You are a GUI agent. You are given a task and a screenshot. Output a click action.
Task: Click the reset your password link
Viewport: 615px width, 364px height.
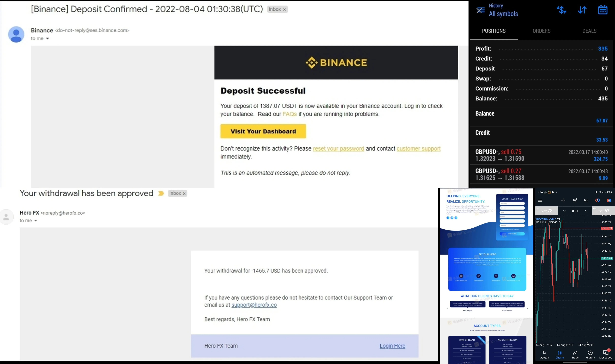(338, 149)
